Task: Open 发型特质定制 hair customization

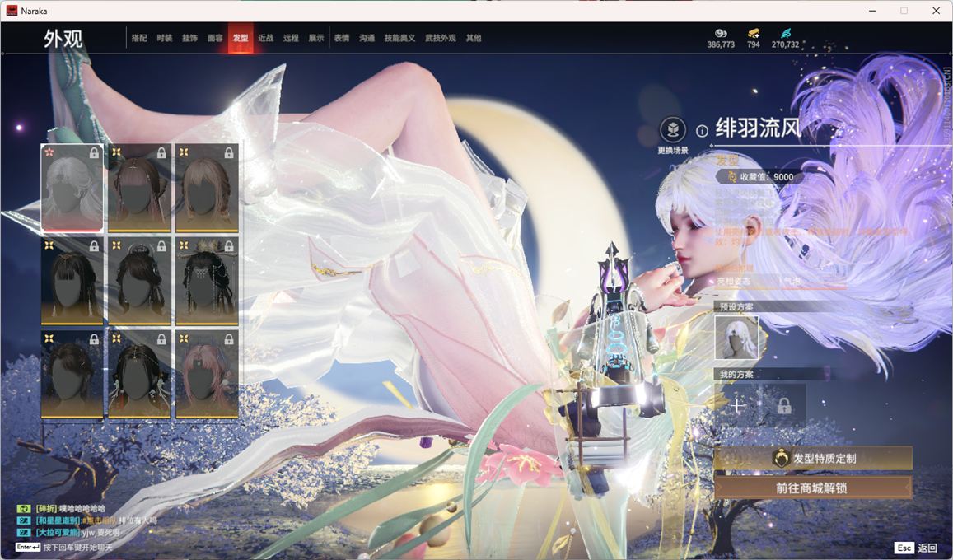Action: (x=813, y=459)
